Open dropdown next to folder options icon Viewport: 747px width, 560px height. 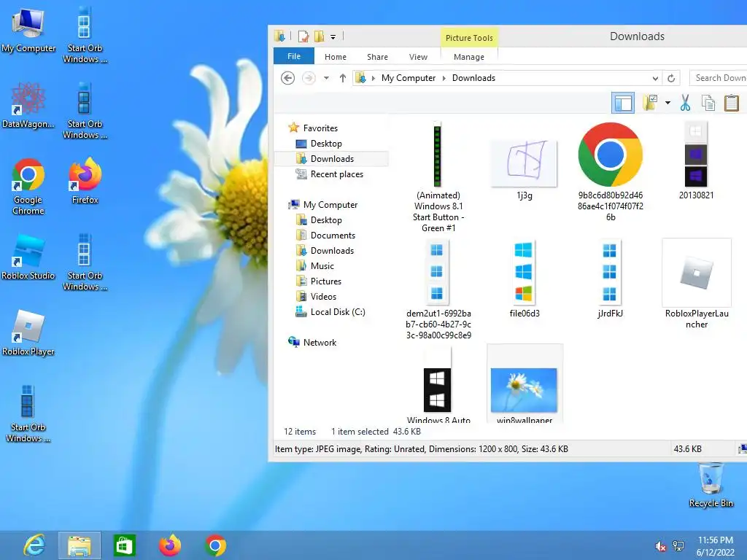coord(668,102)
